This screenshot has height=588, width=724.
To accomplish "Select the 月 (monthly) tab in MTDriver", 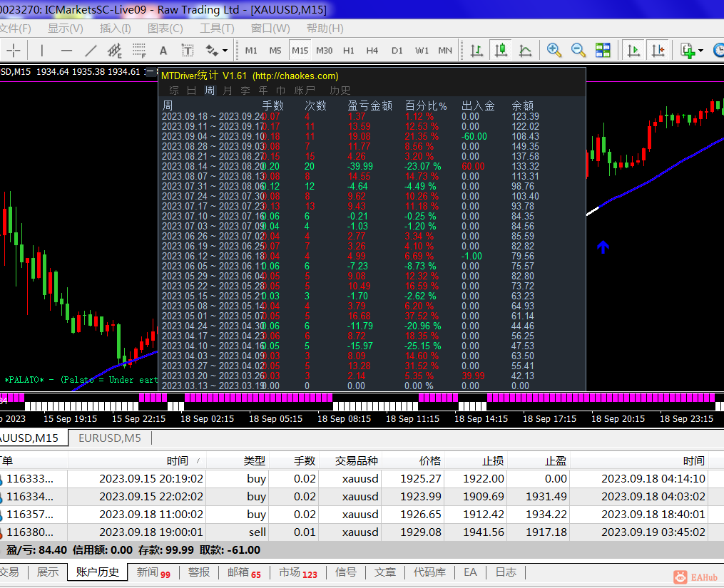I will (227, 91).
